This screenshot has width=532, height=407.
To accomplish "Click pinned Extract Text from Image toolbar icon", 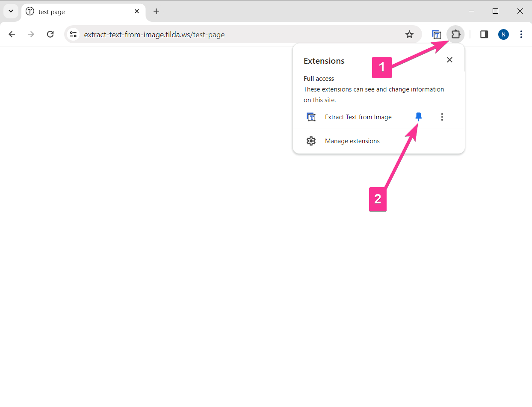I will (436, 35).
